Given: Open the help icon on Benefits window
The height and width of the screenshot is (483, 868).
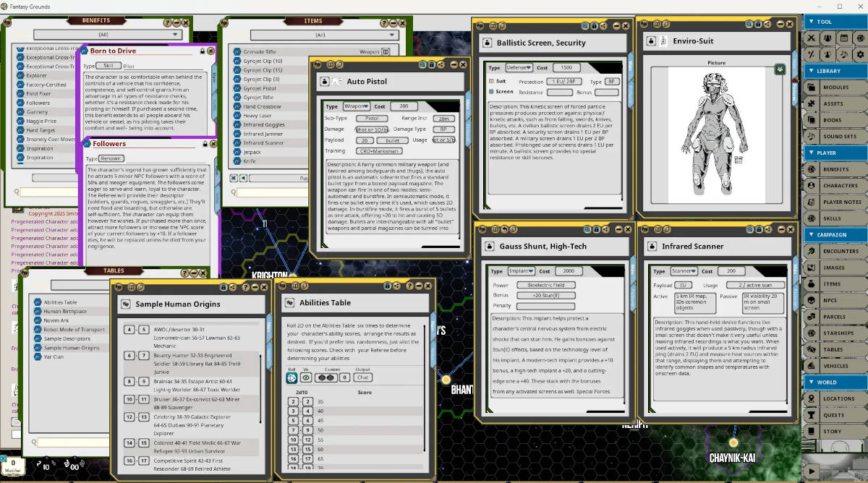Looking at the screenshot, I should tap(169, 23).
